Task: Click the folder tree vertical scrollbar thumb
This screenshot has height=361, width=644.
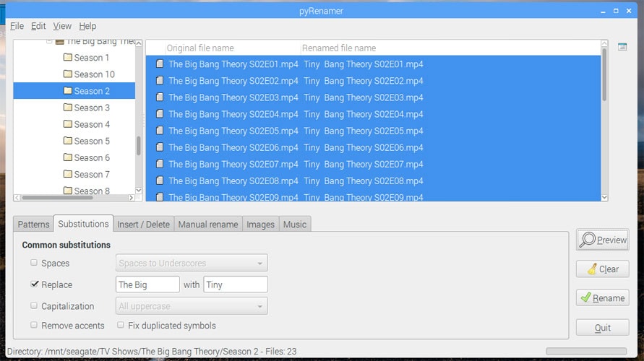Action: click(139, 146)
